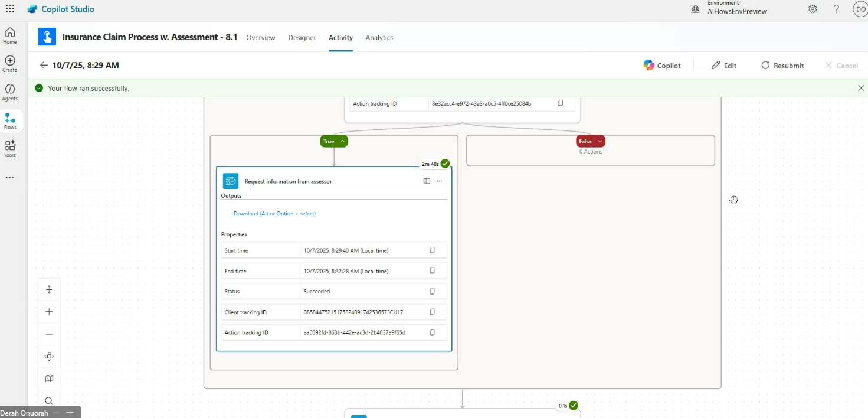Collapse the True branch
The width and height of the screenshot is (868, 418).
point(342,142)
